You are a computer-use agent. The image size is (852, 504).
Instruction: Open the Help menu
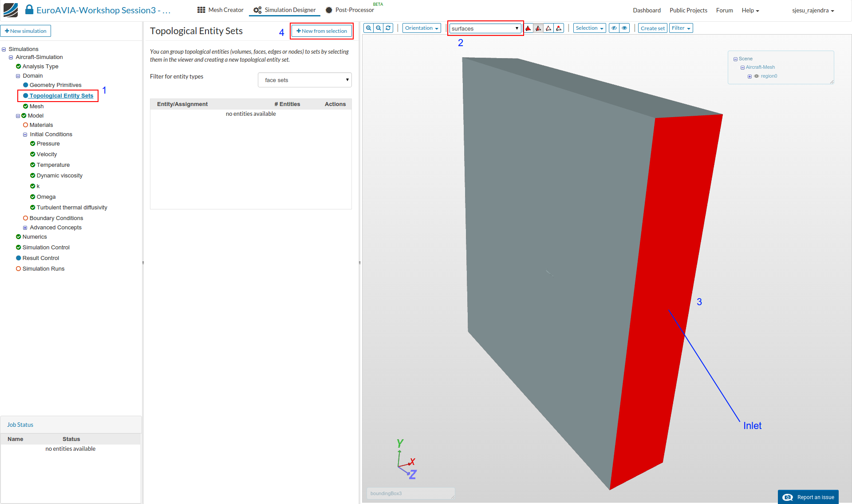[750, 10]
